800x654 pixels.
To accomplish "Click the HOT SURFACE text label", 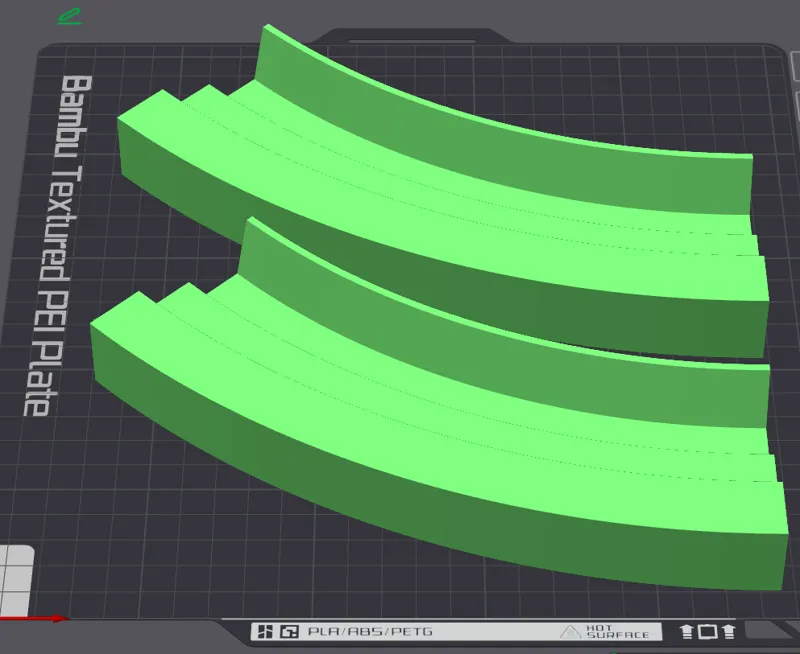I will (617, 632).
